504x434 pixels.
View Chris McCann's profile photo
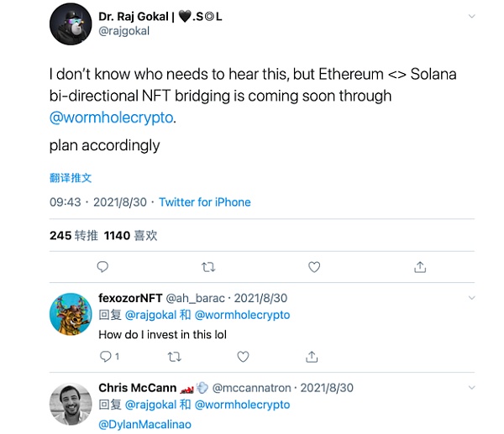[71, 403]
